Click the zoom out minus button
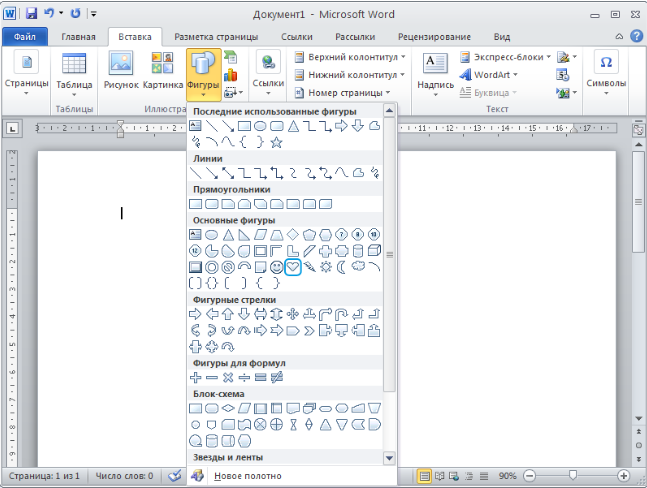The image size is (647, 488). [x=529, y=476]
